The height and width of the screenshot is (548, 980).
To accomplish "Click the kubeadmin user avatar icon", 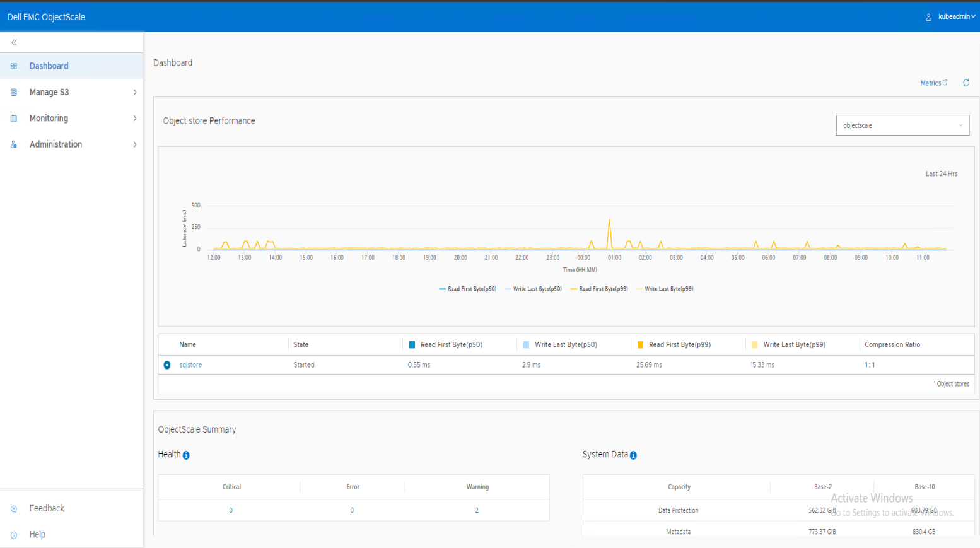I will point(928,17).
